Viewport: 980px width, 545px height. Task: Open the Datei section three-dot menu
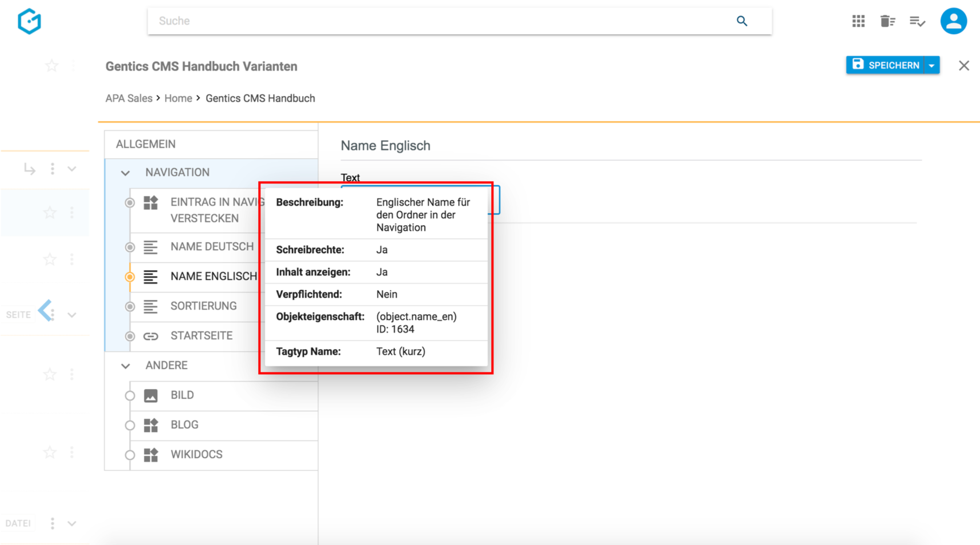pyautogui.click(x=53, y=523)
